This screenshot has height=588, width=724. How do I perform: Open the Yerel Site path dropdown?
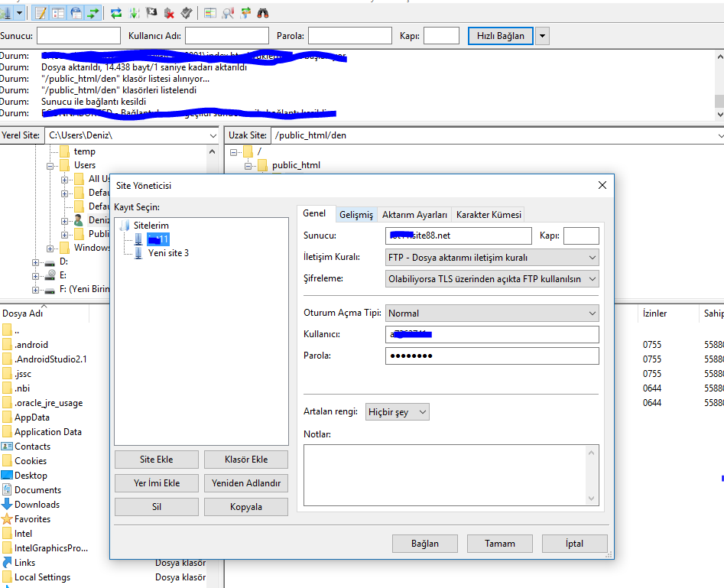pyautogui.click(x=213, y=136)
